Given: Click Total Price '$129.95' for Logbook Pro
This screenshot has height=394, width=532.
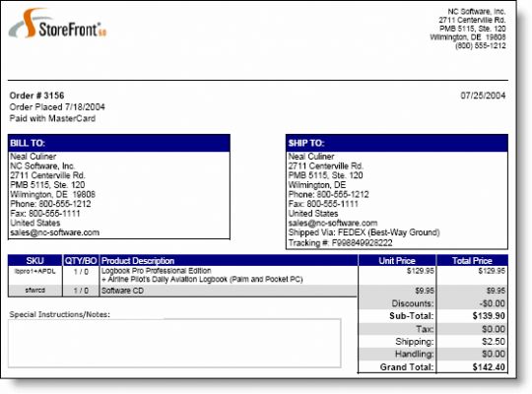Looking at the screenshot, I should [492, 271].
